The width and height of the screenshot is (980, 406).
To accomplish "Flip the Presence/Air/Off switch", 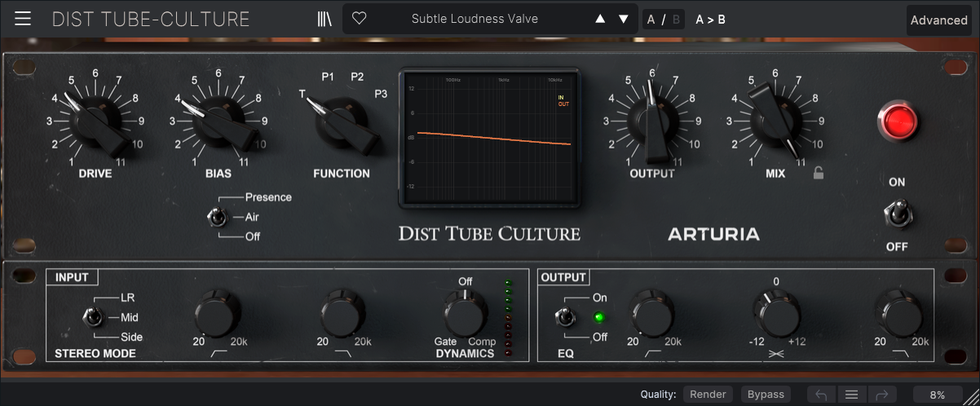I will (217, 217).
